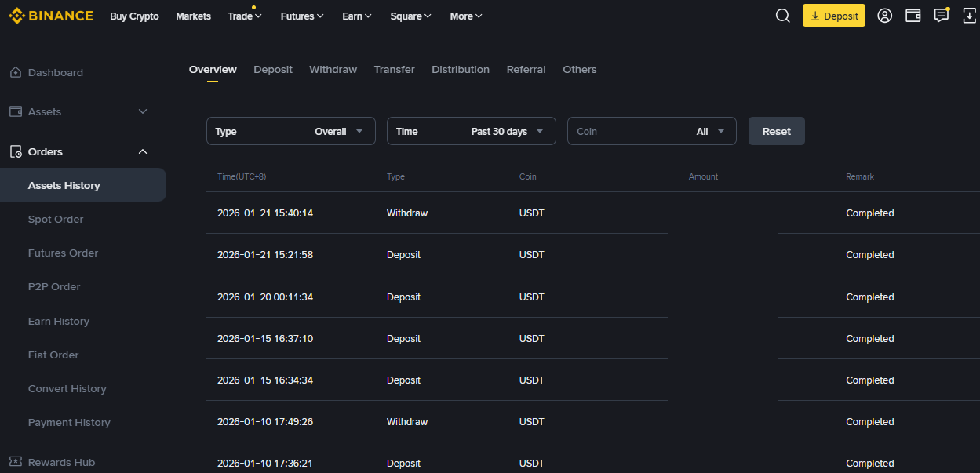Open notifications chat icon
980x473 pixels.
941,15
